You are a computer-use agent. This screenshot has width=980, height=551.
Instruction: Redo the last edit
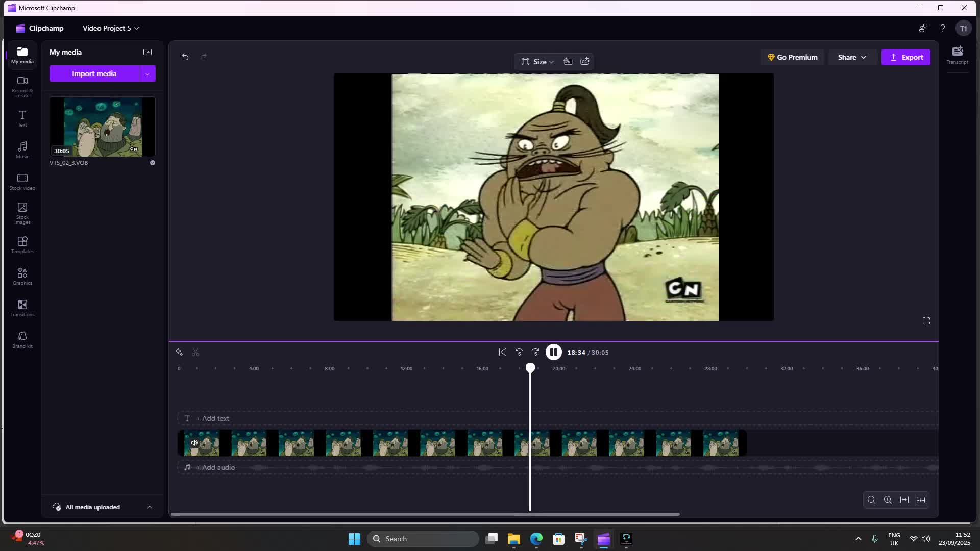[x=204, y=57]
